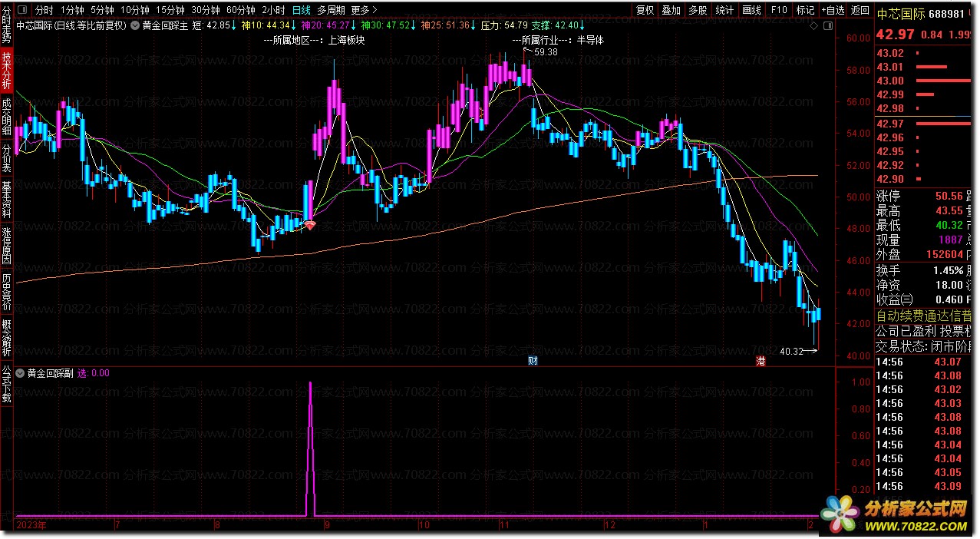Click the stock code 688981
Viewport: 980px width, 539px height.
[945, 13]
